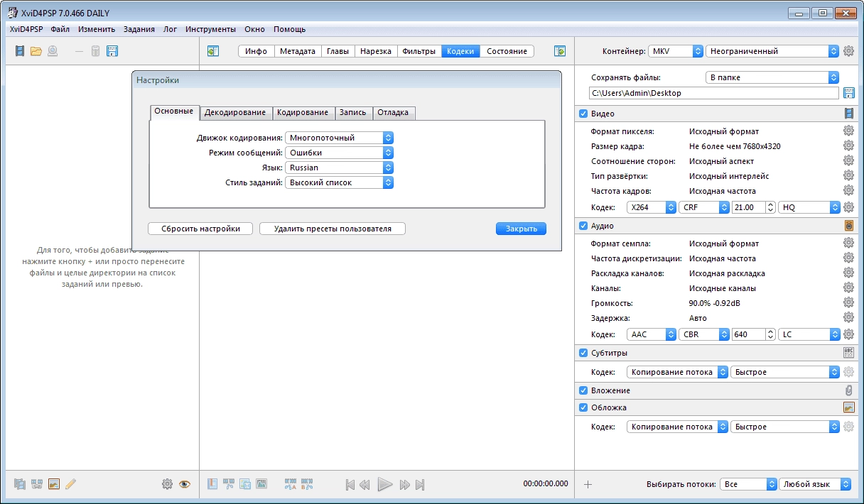The image size is (864, 504).
Task: Click the 00:00:00.000 timecode display
Action: (545, 484)
